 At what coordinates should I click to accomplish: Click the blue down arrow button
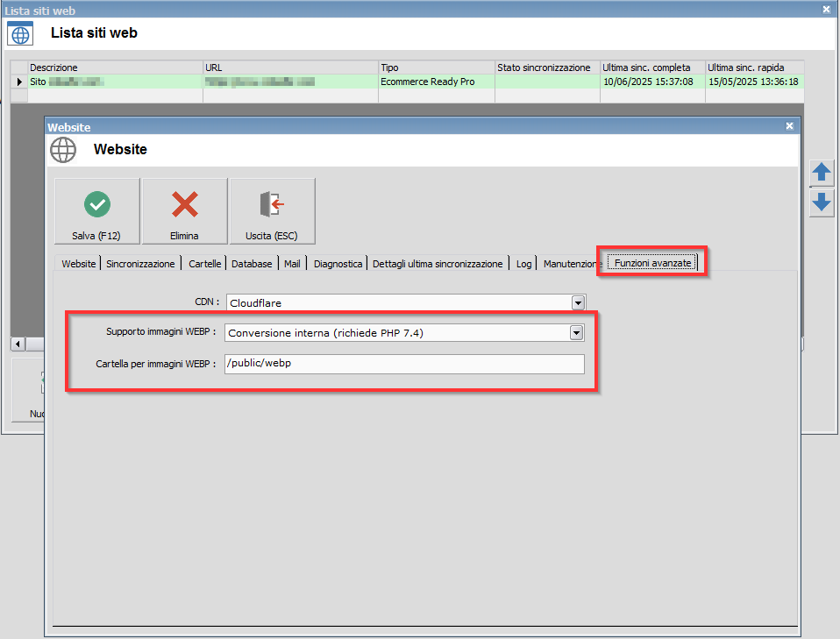coord(821,202)
